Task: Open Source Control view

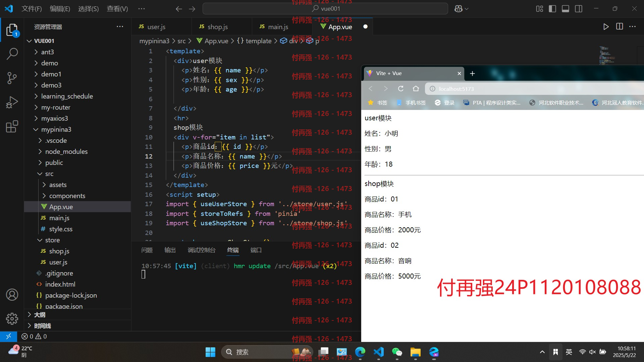Action: [12, 78]
